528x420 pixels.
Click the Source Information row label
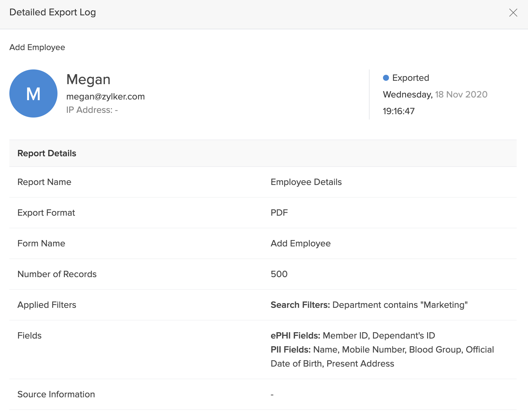click(56, 394)
